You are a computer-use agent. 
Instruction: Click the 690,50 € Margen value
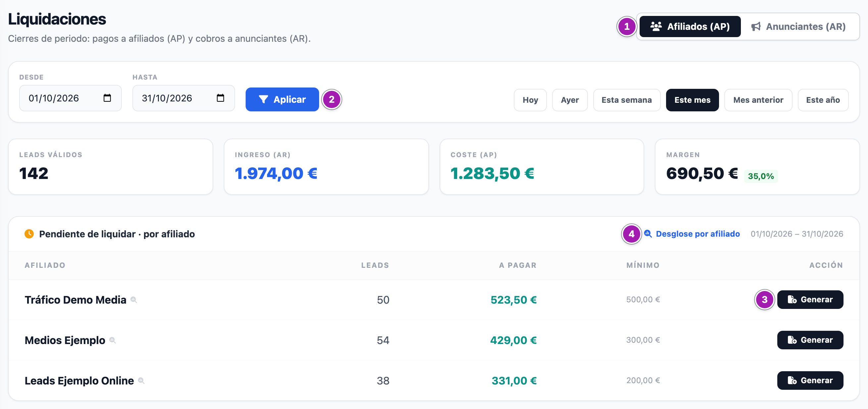(x=702, y=173)
